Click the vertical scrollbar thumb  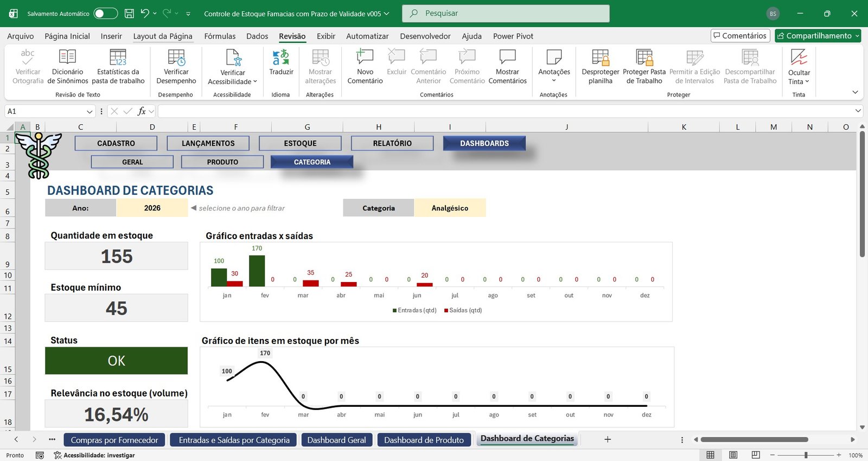[863, 194]
